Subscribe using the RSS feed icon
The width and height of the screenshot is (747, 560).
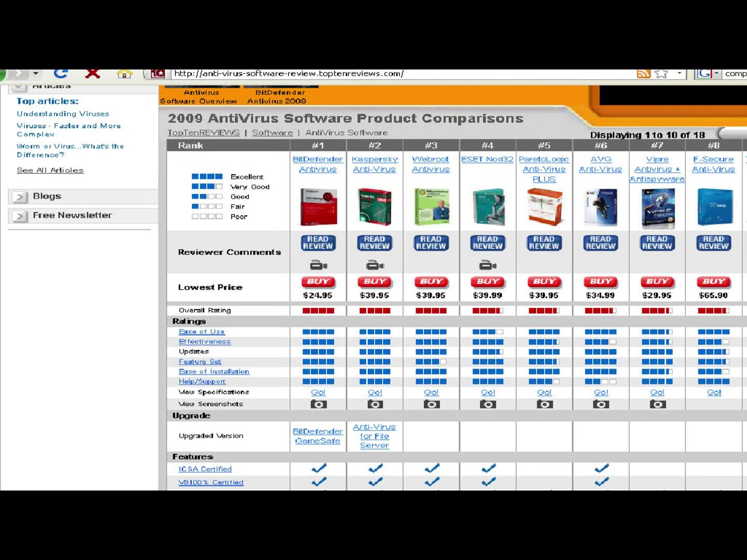tap(644, 74)
